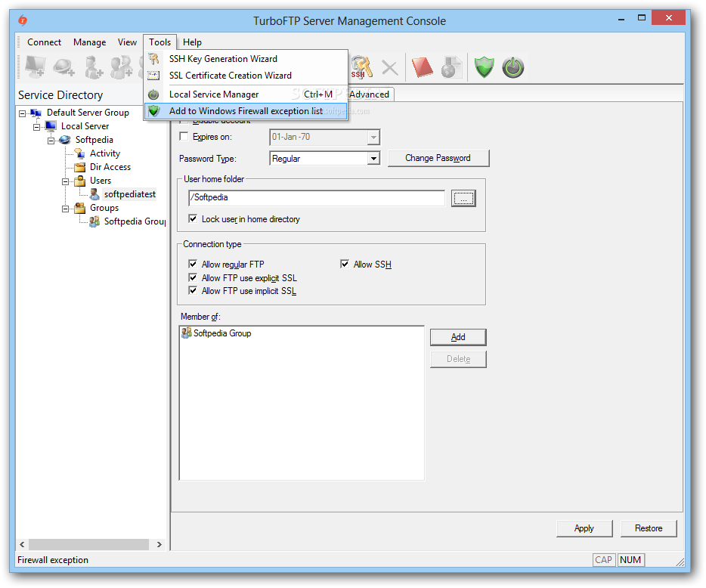Click the SSH Key Generation Wizard menu icon
Viewport: 706px width, 588px height.
pyautogui.click(x=153, y=58)
